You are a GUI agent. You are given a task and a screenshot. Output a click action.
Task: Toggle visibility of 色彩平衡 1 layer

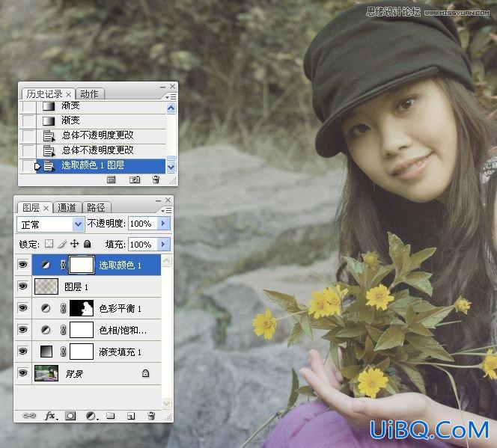click(22, 307)
